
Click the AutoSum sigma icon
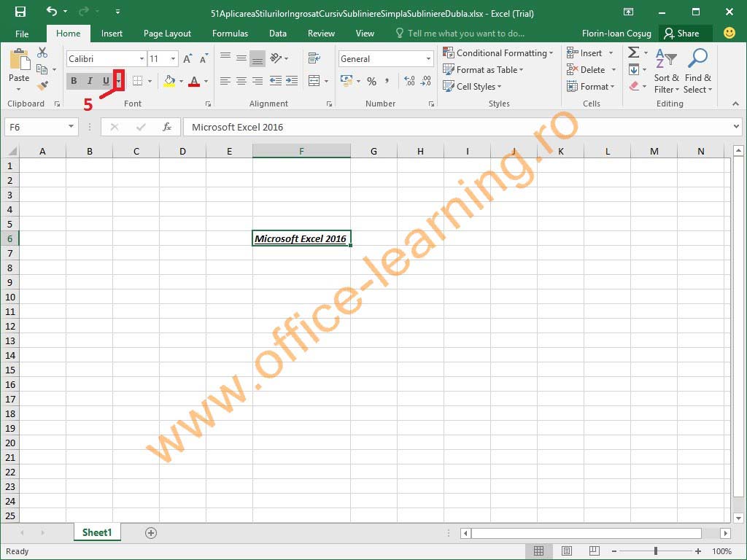633,52
